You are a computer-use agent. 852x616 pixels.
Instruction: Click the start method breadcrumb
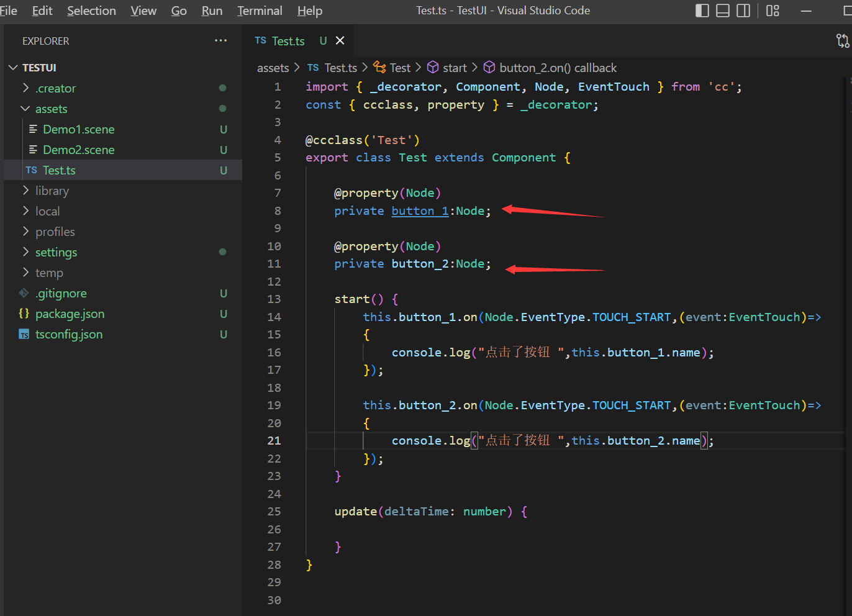(x=455, y=68)
